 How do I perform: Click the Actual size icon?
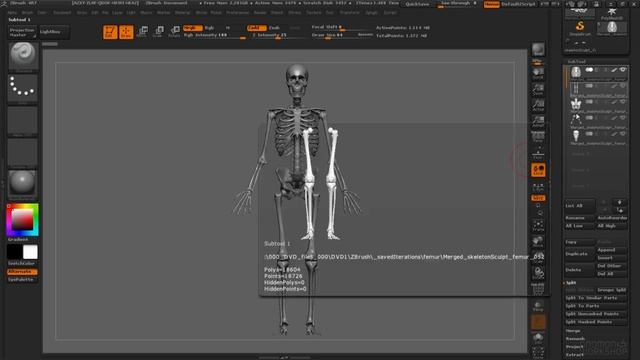click(x=538, y=106)
